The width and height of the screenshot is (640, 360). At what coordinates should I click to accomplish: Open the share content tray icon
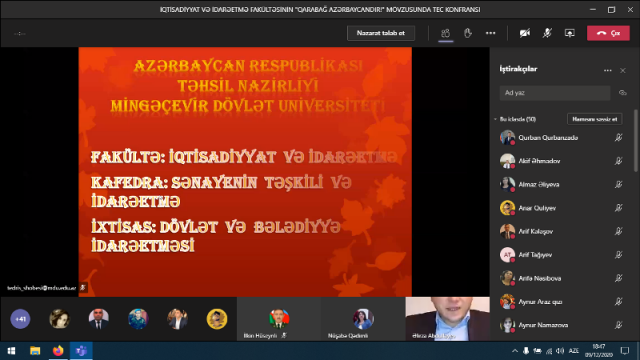pyautogui.click(x=569, y=33)
